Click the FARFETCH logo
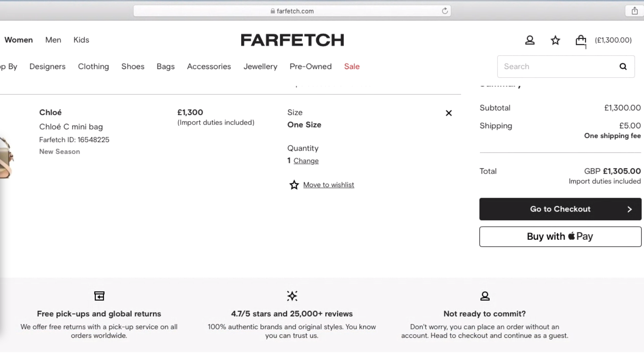The image size is (644, 353). 292,40
